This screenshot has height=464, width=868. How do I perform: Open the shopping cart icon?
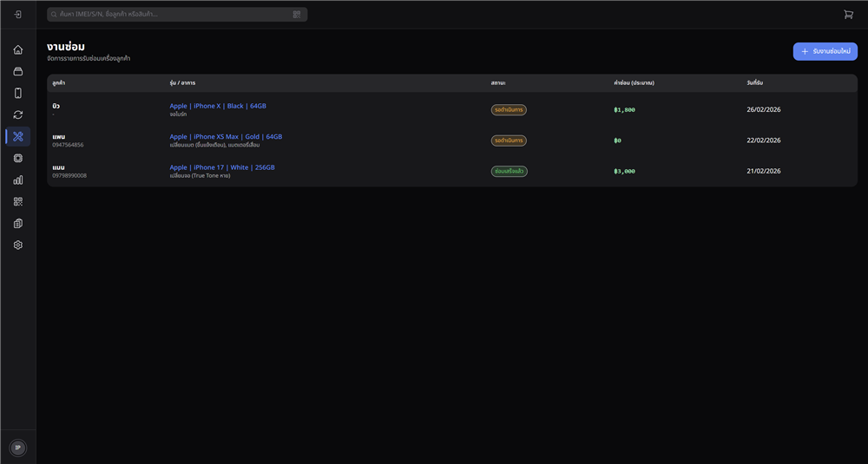click(x=848, y=15)
